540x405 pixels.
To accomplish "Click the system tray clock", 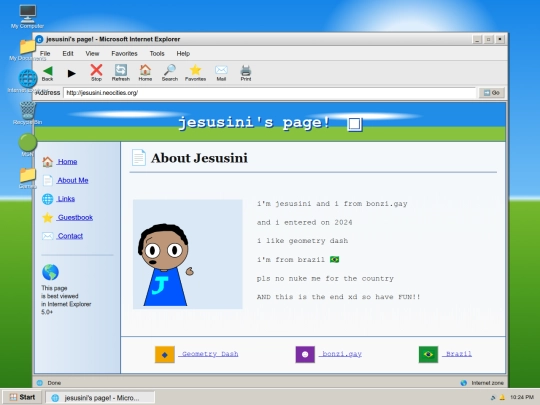I will pos(522,397).
